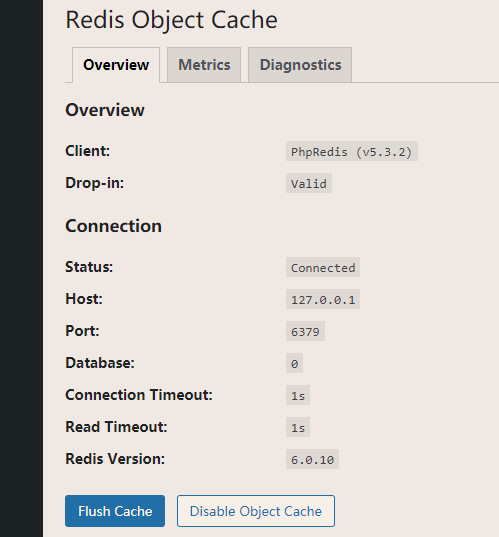This screenshot has height=537, width=499.
Task: Click the Redis Version: label
Action: tap(115, 459)
